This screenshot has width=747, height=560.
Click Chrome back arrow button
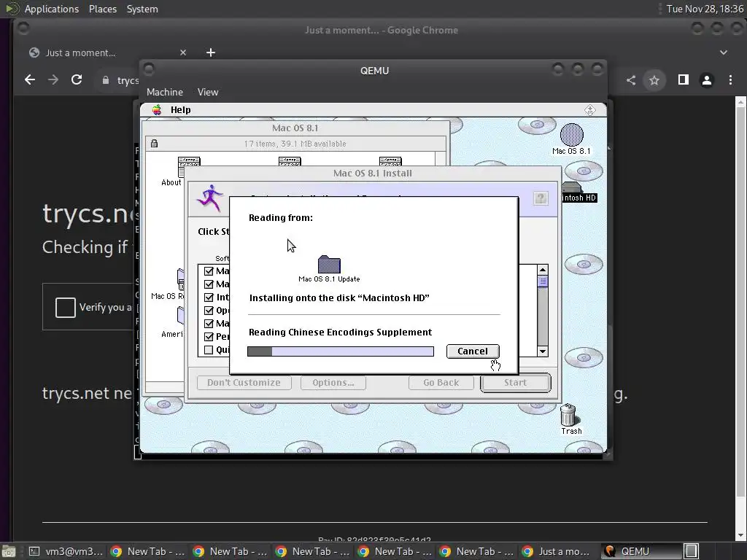tap(30, 79)
